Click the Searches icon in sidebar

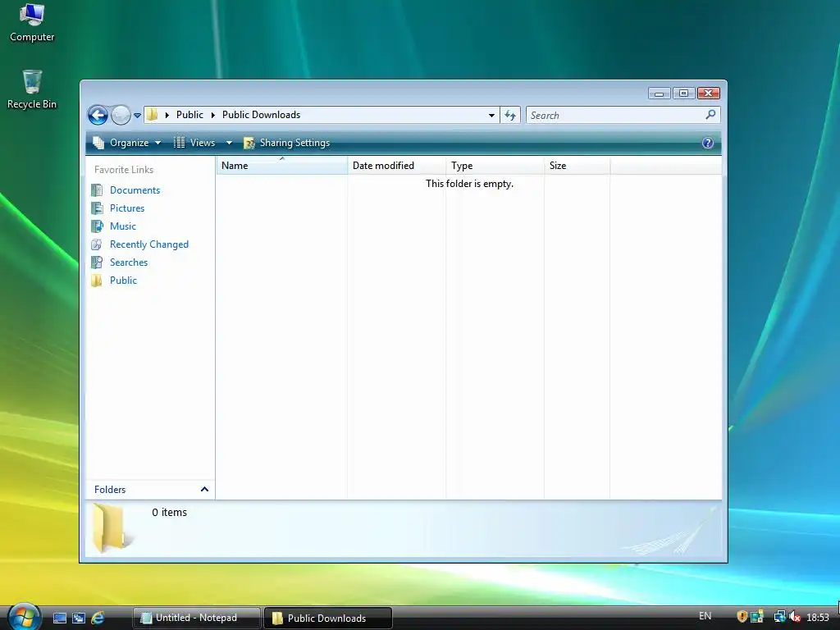pos(97,262)
